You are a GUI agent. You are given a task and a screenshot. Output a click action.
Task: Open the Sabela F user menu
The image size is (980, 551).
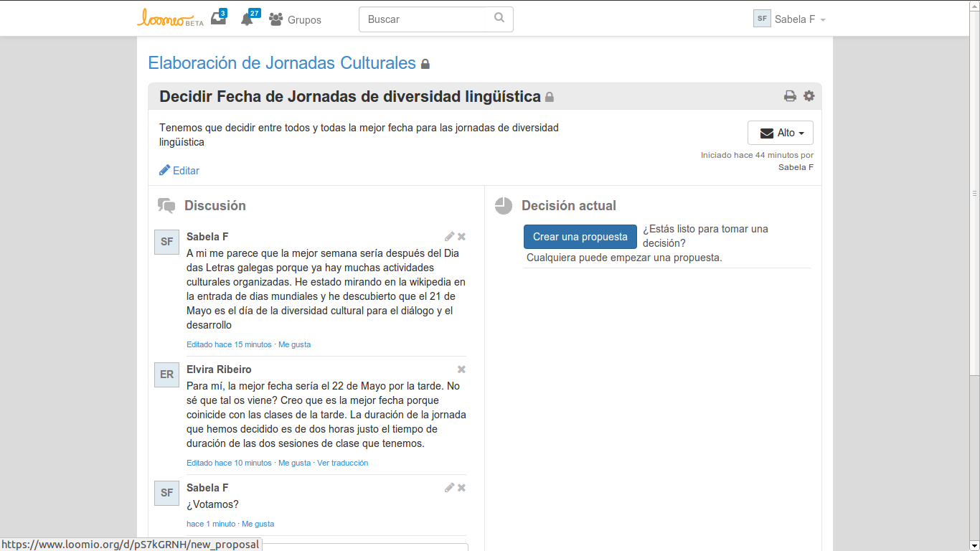click(x=790, y=19)
